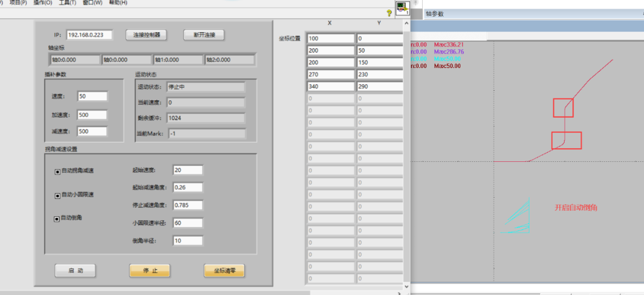The image size is (644, 295).
Task: Click the 加速度 input field
Action: (92, 115)
